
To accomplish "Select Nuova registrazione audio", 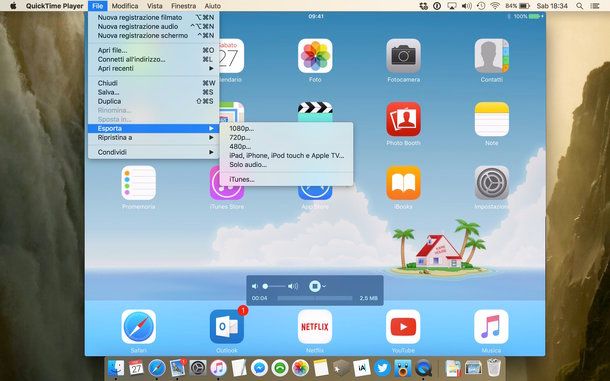I will (153, 26).
